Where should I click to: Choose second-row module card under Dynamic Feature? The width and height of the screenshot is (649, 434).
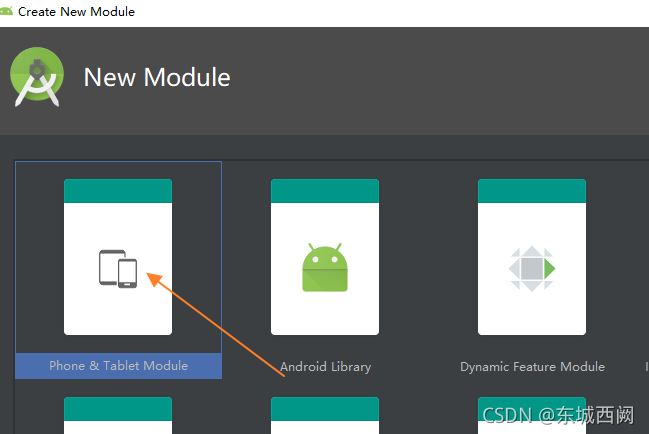[x=532, y=415]
